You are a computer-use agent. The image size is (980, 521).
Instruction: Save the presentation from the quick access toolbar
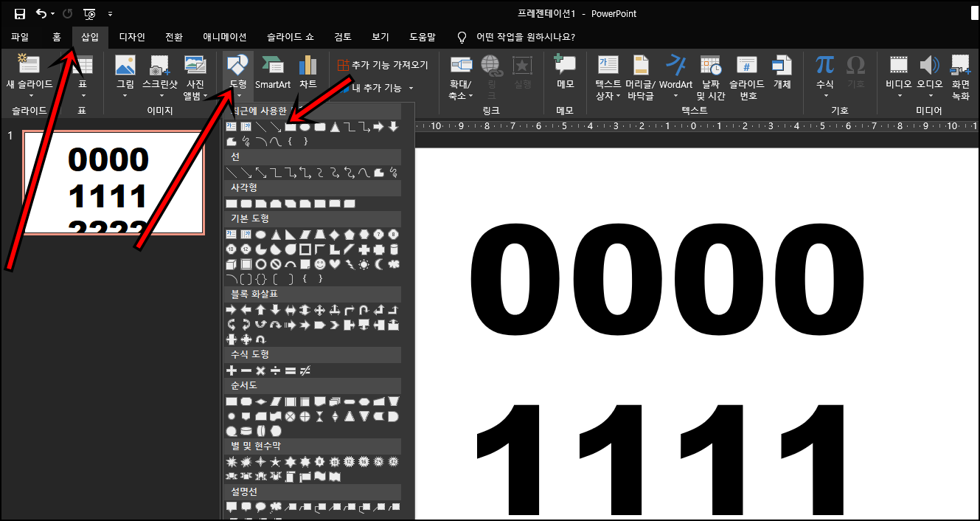tap(20, 14)
